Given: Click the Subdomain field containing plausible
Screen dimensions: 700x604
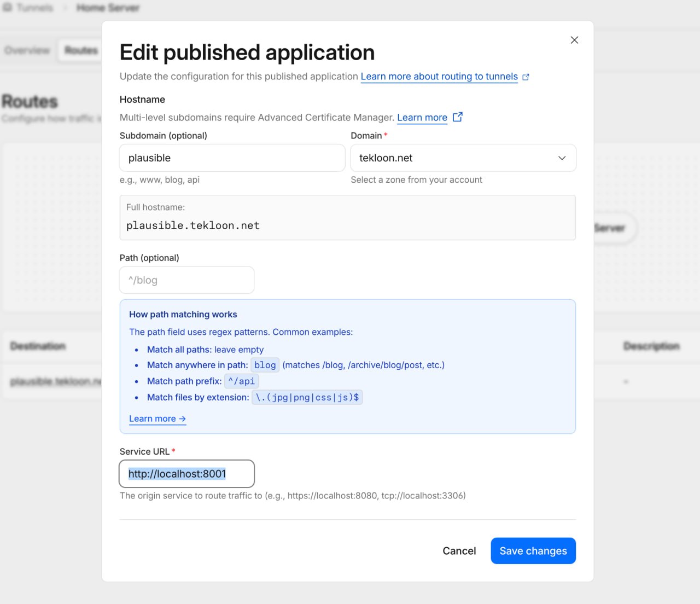Looking at the screenshot, I should click(232, 158).
